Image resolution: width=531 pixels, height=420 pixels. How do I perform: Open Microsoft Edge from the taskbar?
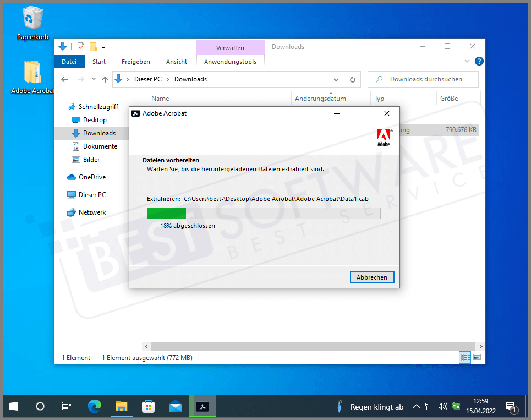point(94,406)
